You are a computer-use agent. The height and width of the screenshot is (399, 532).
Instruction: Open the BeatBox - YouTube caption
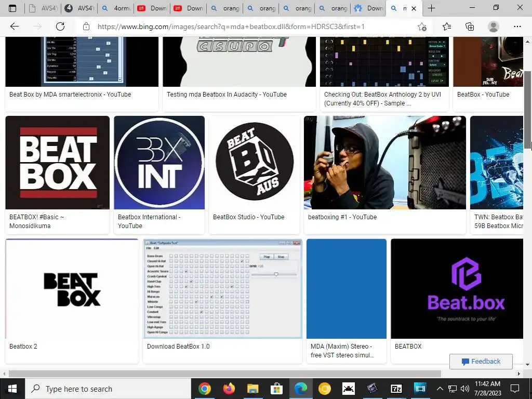pos(483,95)
